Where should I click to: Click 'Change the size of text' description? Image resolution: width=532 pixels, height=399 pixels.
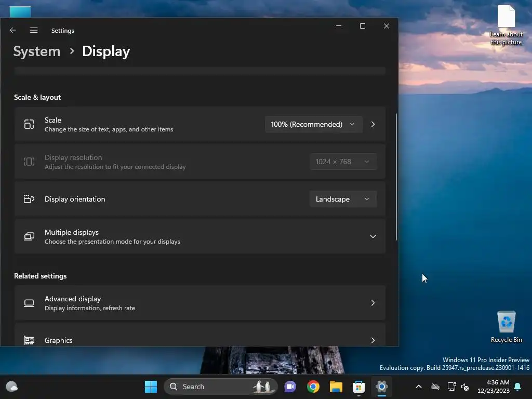(x=109, y=129)
